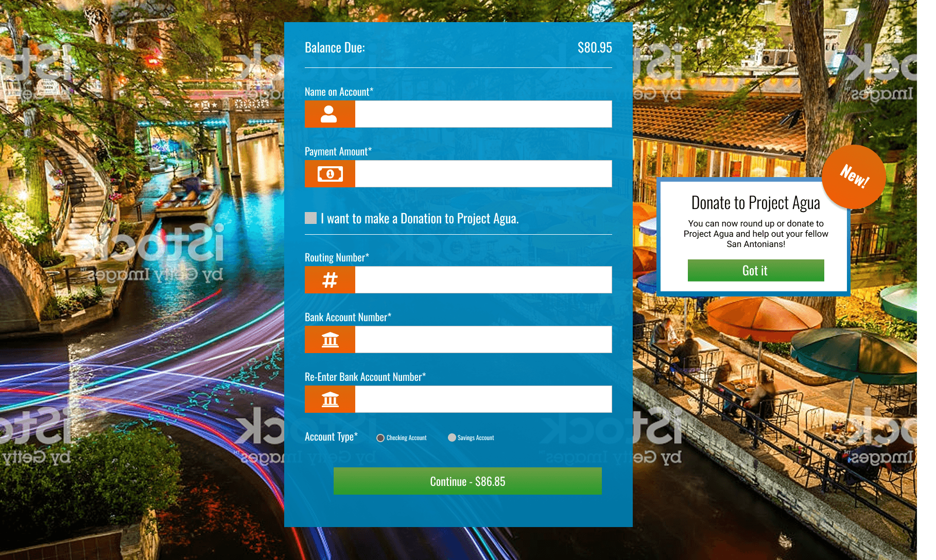
Task: Click the Balance Due: label
Action: 335,48
